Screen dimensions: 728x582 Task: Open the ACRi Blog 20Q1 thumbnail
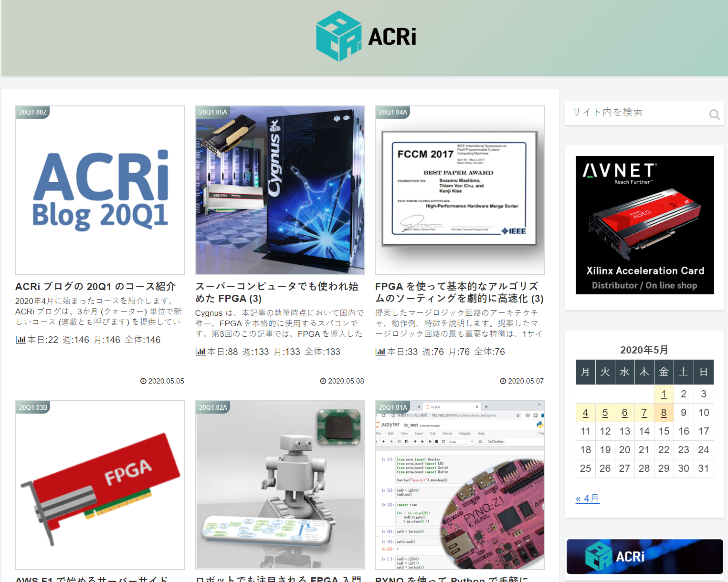point(100,191)
